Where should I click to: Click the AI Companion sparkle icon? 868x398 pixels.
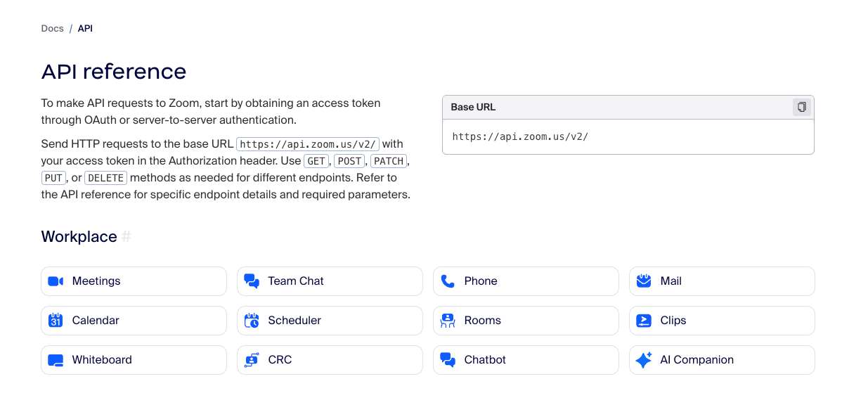pyautogui.click(x=643, y=360)
